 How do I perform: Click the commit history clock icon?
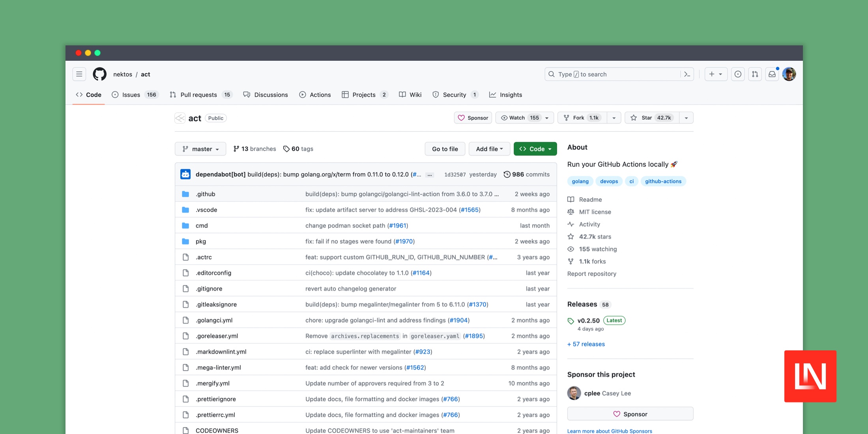click(507, 174)
